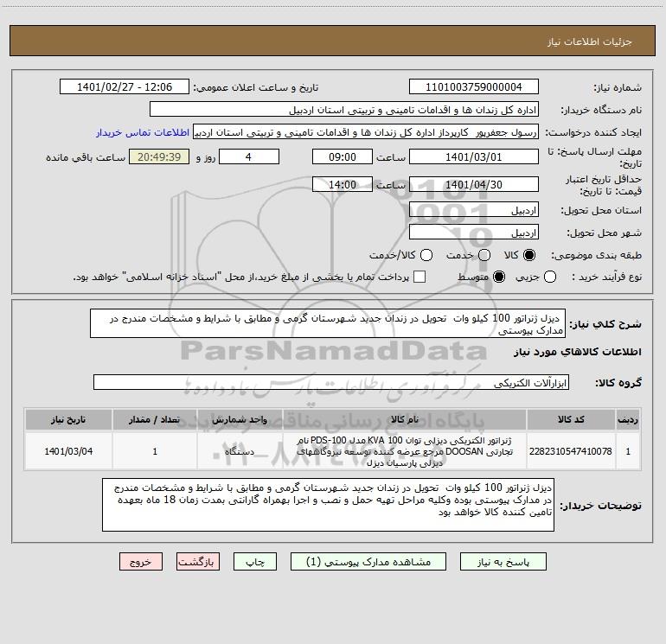Image resolution: width=666 pixels, height=644 pixels.
Task: Click the response deadline date 1401/03/01
Action: coord(474,156)
